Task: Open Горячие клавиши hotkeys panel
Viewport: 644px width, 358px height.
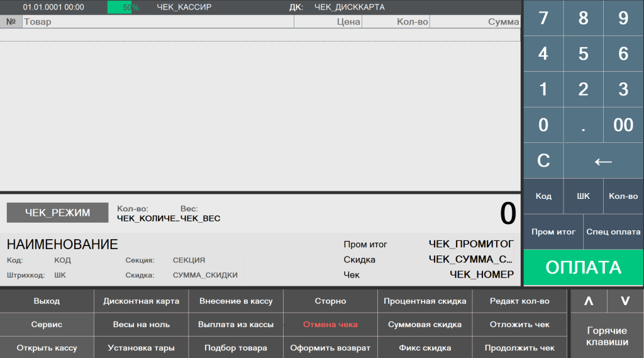Action: pos(607,336)
